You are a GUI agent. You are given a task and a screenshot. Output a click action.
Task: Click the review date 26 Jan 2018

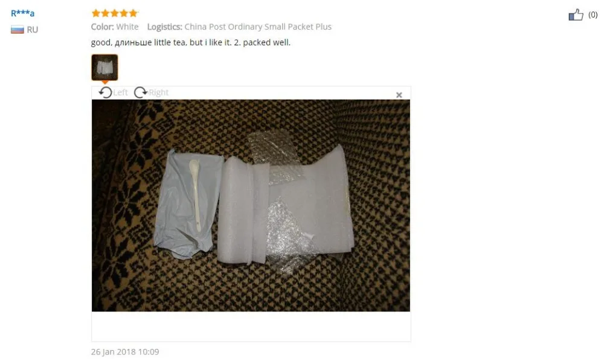pos(125,352)
